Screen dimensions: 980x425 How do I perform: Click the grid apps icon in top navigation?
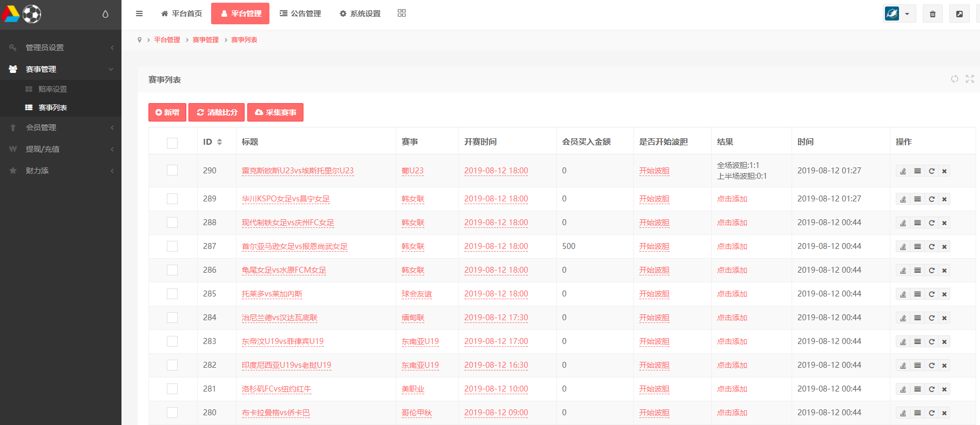[x=402, y=13]
